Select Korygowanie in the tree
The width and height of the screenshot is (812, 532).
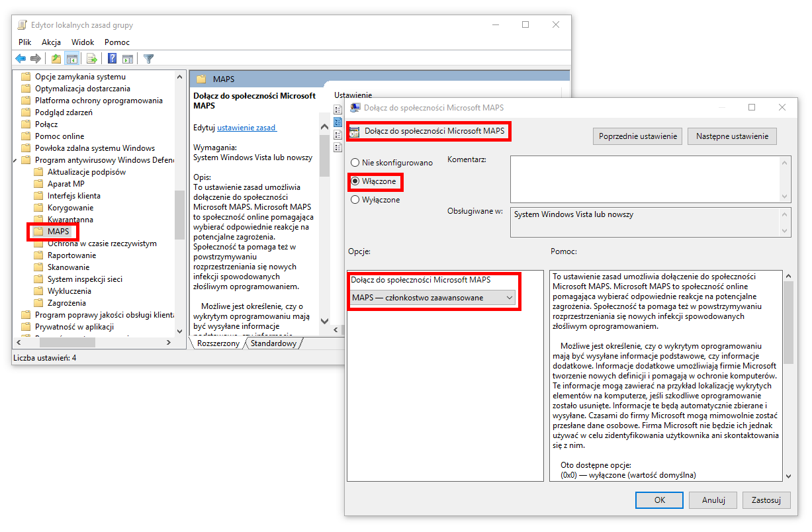[x=71, y=208]
